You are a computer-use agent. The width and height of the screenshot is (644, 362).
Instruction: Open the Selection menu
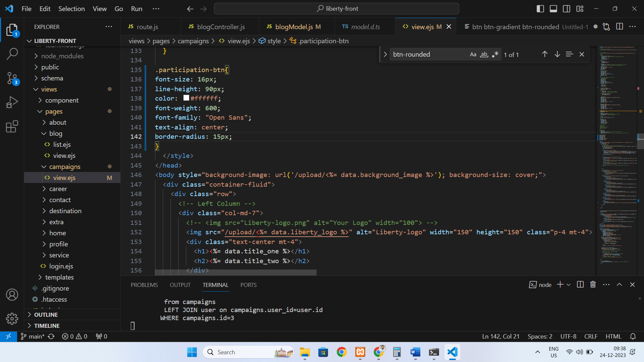pyautogui.click(x=71, y=9)
